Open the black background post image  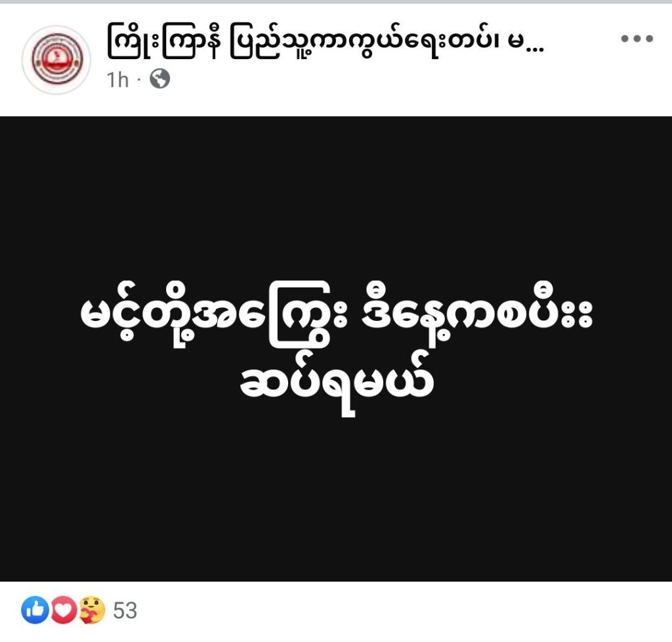click(336, 349)
